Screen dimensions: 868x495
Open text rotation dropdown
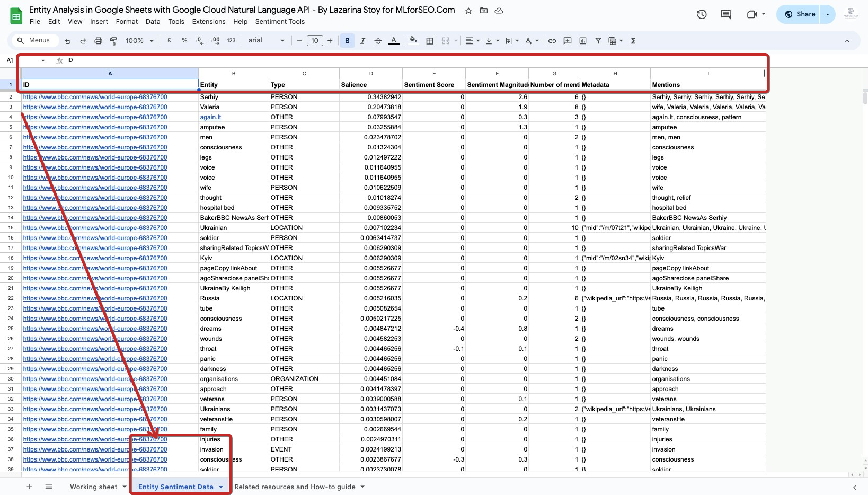click(532, 41)
